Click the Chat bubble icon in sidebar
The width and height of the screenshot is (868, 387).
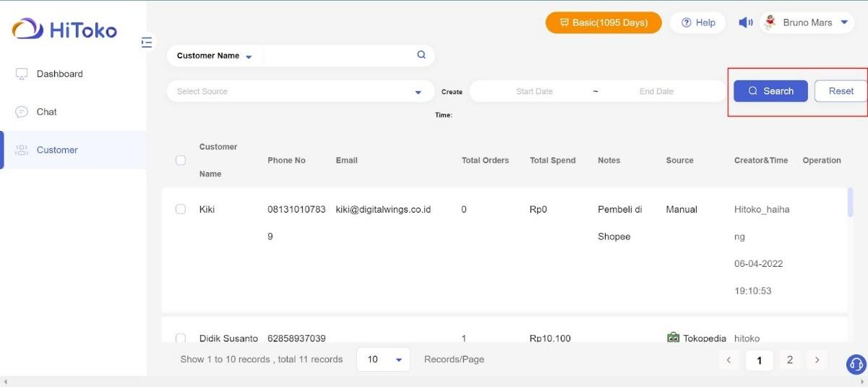tap(22, 112)
